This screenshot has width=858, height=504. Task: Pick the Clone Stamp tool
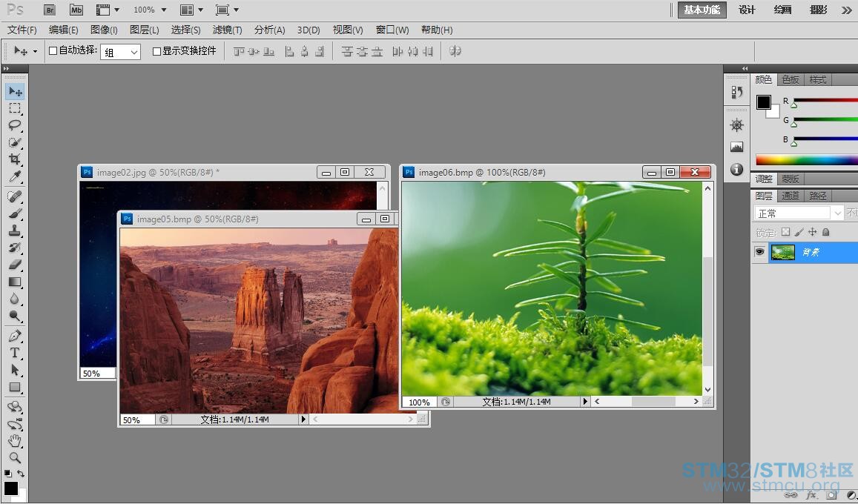15,230
